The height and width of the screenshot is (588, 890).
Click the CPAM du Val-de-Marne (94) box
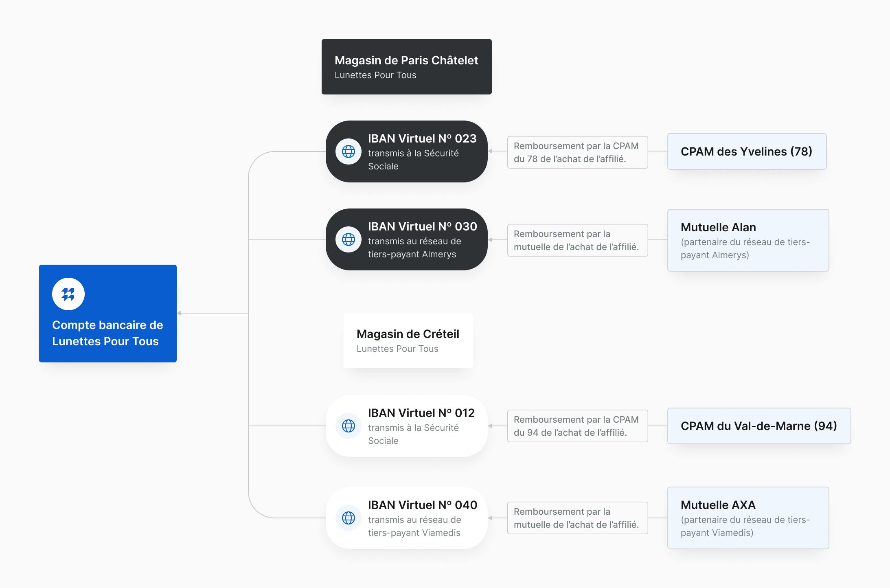click(759, 426)
